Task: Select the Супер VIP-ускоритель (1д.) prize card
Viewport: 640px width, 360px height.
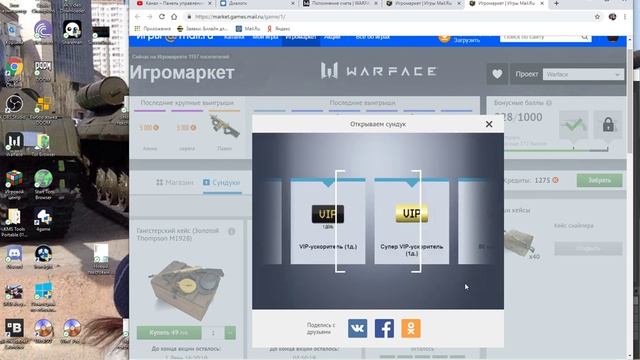Action: (411, 222)
